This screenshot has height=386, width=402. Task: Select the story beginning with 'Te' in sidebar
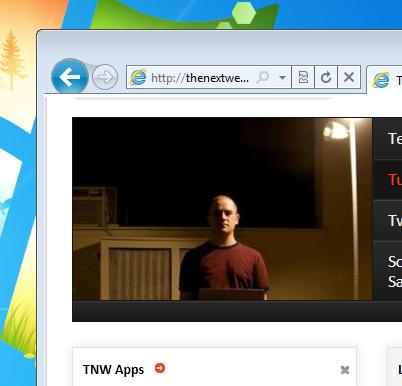387,138
